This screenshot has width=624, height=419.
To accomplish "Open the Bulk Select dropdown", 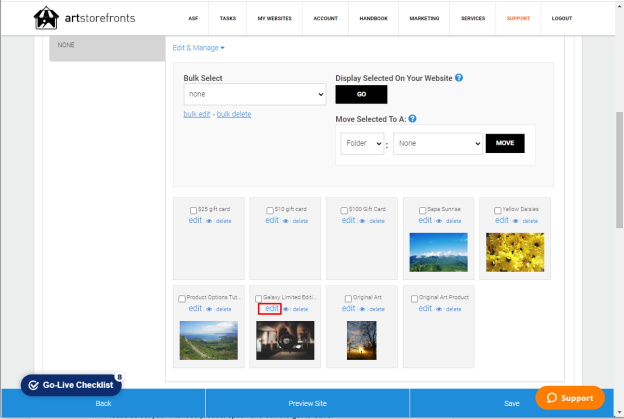I will pyautogui.click(x=255, y=94).
